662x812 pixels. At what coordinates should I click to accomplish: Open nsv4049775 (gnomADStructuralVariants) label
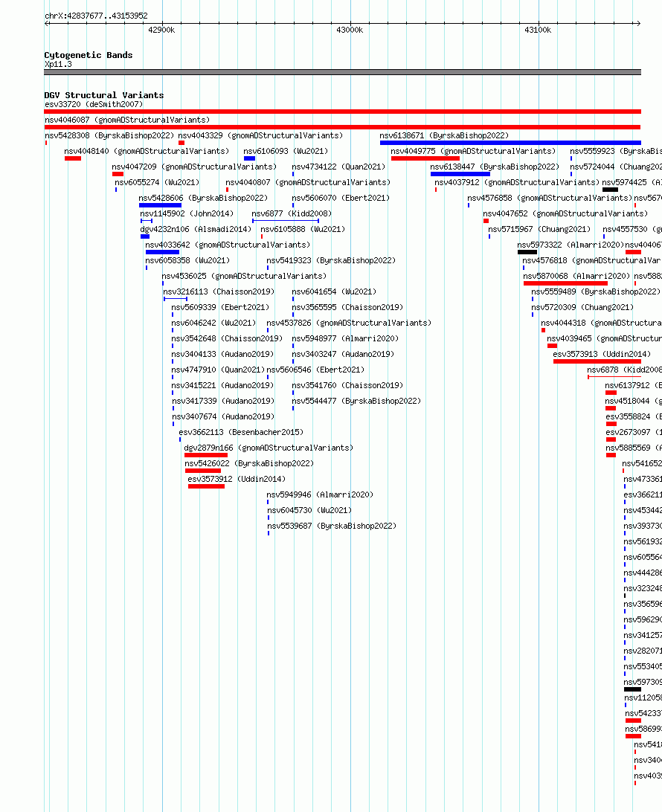click(x=473, y=151)
